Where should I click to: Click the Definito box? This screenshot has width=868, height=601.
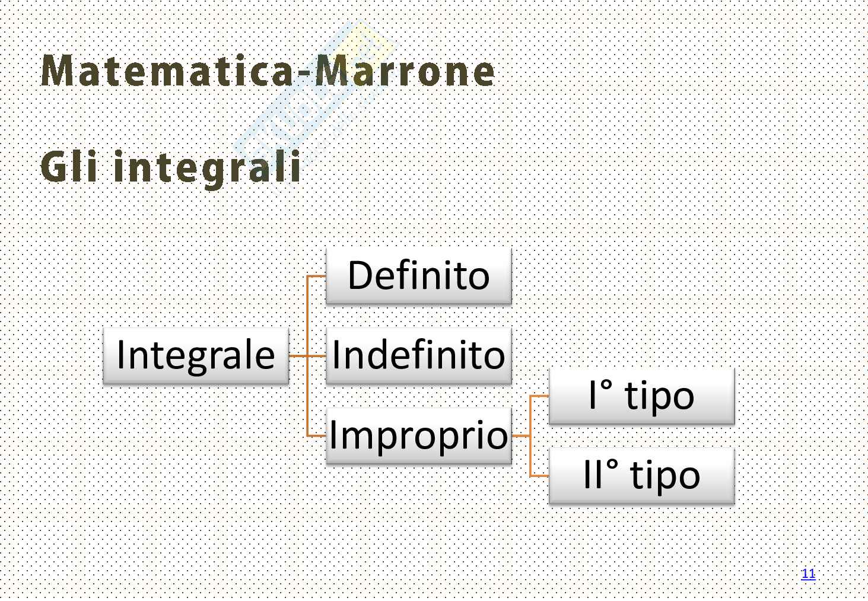418,276
